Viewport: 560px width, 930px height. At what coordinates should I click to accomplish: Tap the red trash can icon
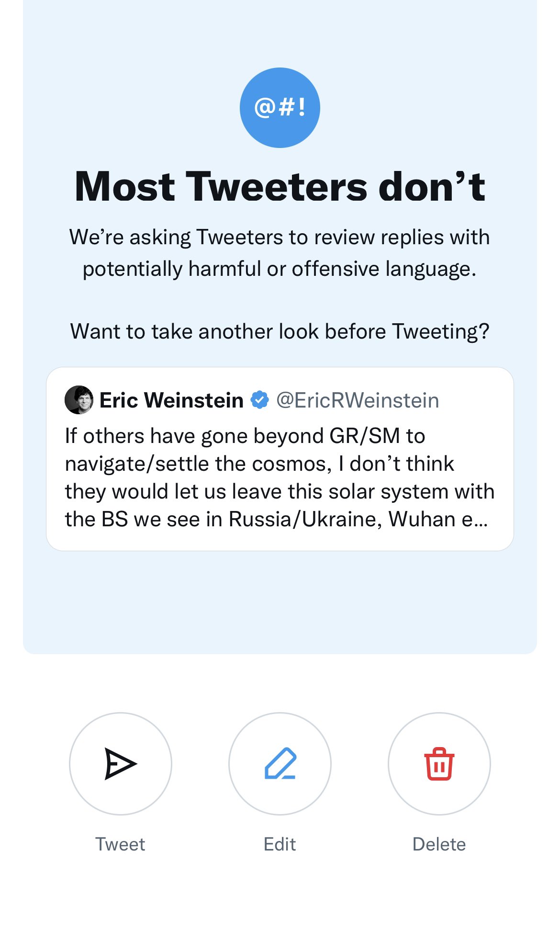point(439,763)
